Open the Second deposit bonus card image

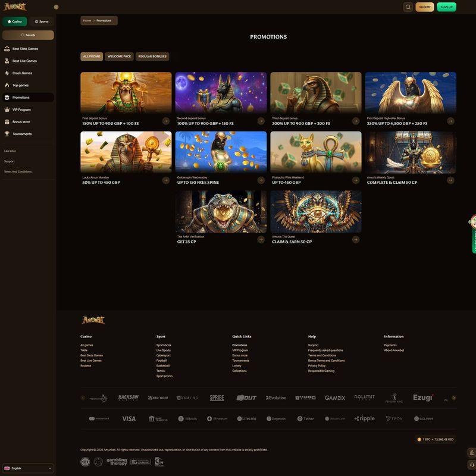[x=221, y=93]
